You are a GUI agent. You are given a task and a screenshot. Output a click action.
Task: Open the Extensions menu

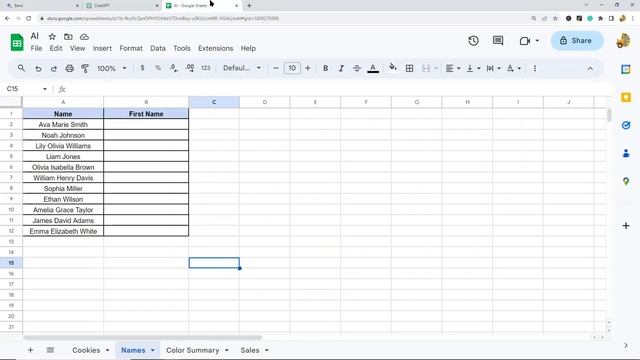(x=216, y=48)
